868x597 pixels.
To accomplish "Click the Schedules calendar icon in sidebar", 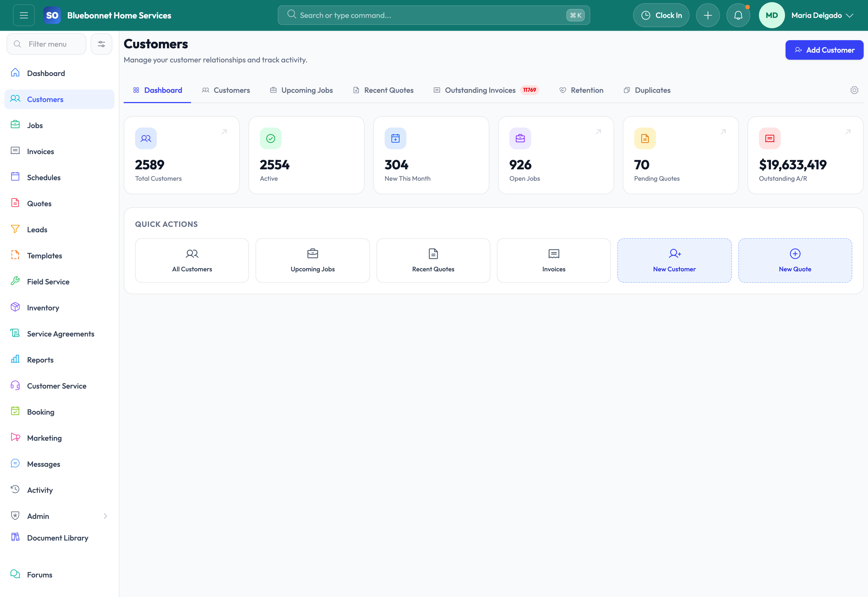I will [15, 177].
